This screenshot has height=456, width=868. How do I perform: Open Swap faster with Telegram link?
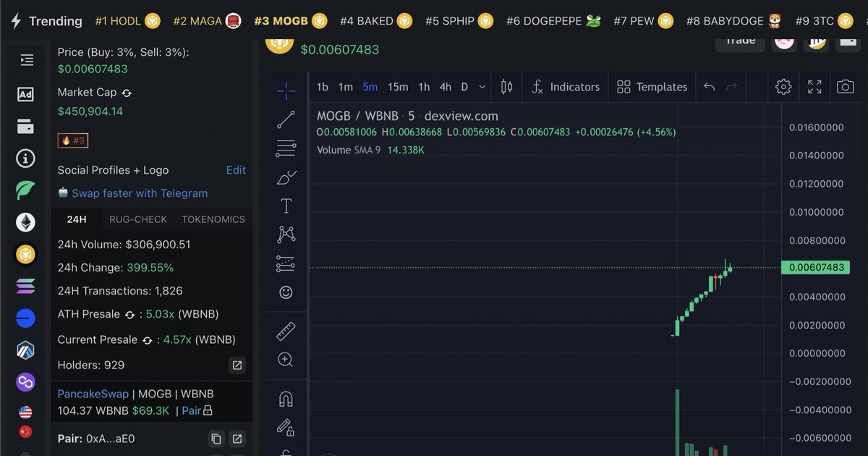tap(140, 193)
